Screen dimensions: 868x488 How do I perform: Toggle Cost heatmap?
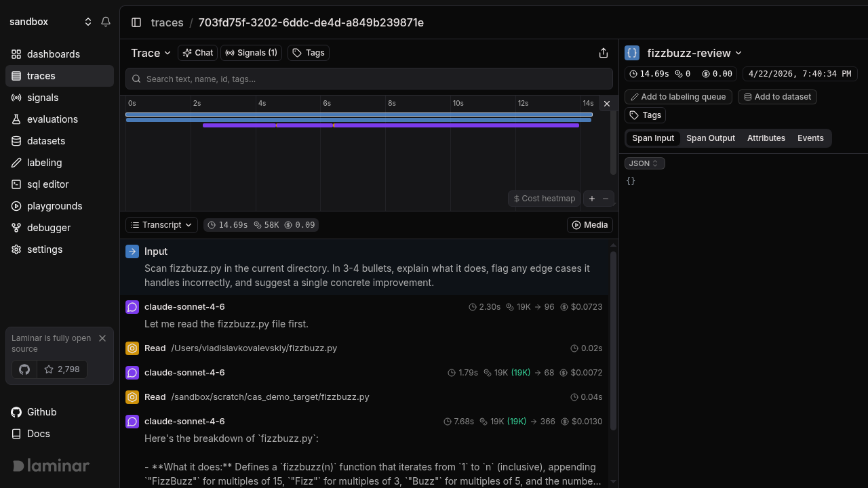click(545, 199)
